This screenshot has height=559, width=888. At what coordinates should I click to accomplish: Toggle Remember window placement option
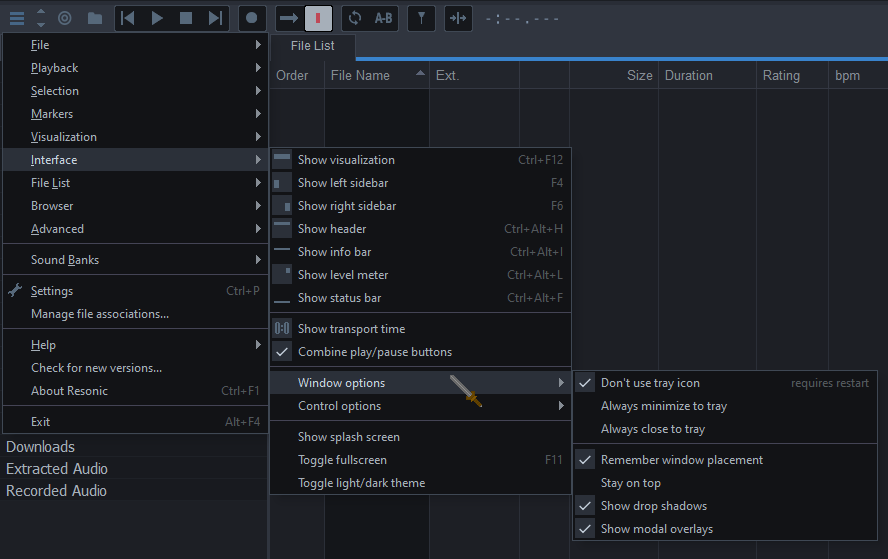click(681, 460)
